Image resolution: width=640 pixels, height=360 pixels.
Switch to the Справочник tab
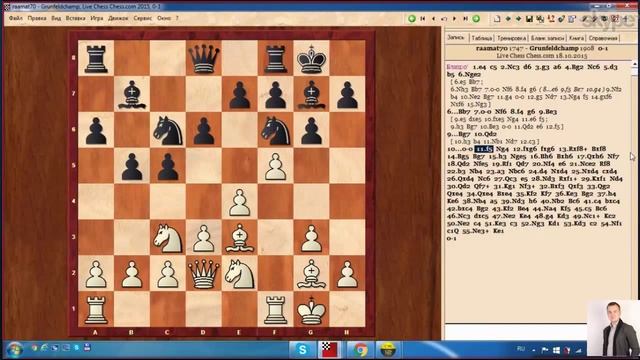point(603,38)
